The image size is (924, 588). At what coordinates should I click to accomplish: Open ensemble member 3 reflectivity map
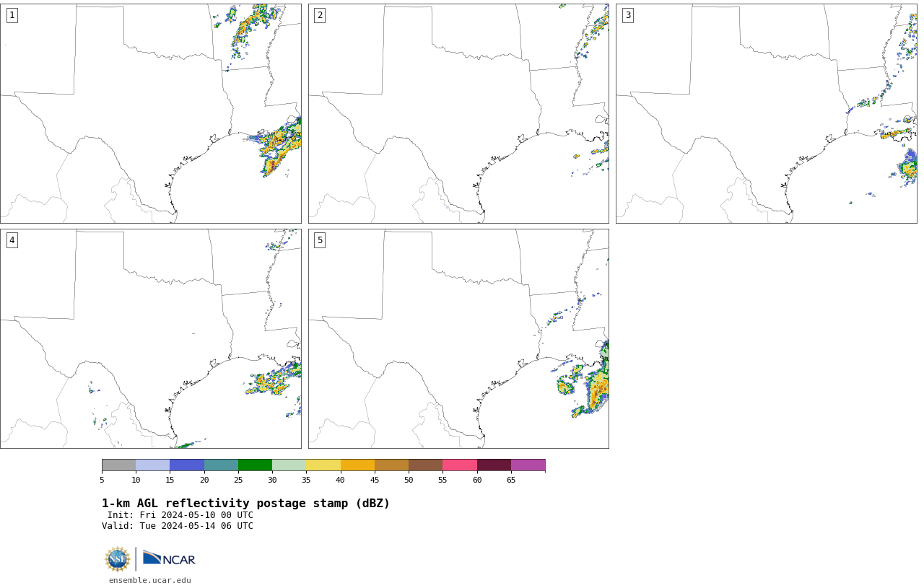767,113
